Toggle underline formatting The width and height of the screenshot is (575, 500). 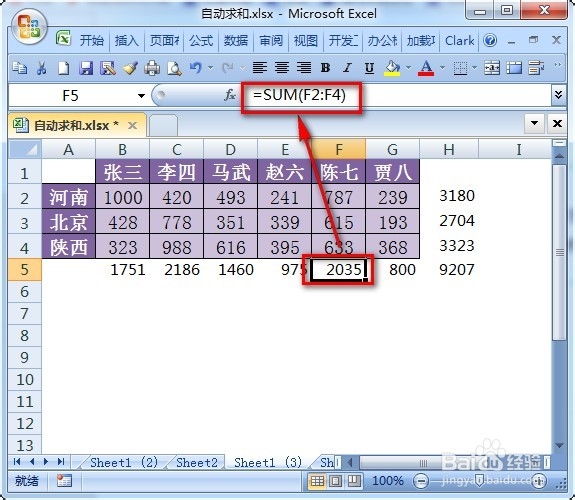[369, 68]
